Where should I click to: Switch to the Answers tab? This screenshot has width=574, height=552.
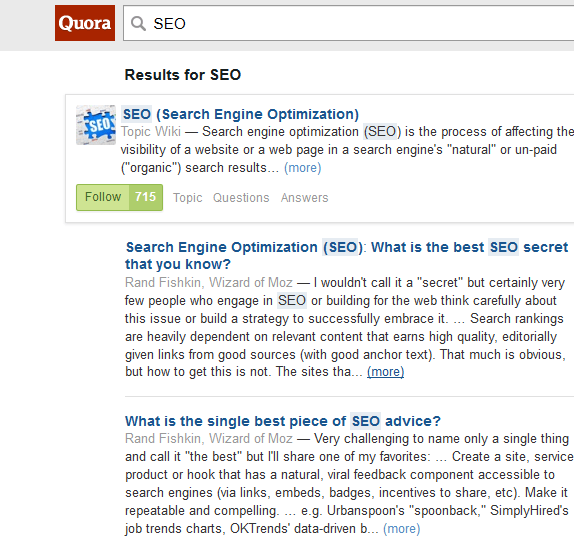click(304, 198)
